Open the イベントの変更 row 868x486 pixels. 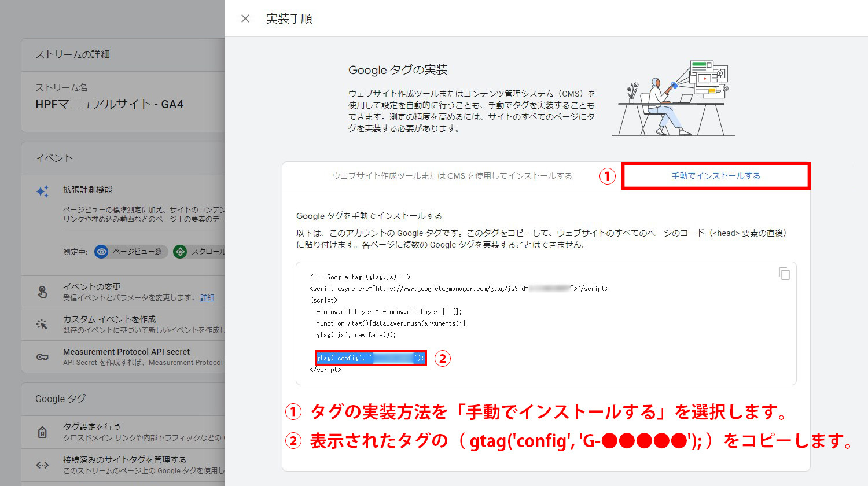click(123, 292)
